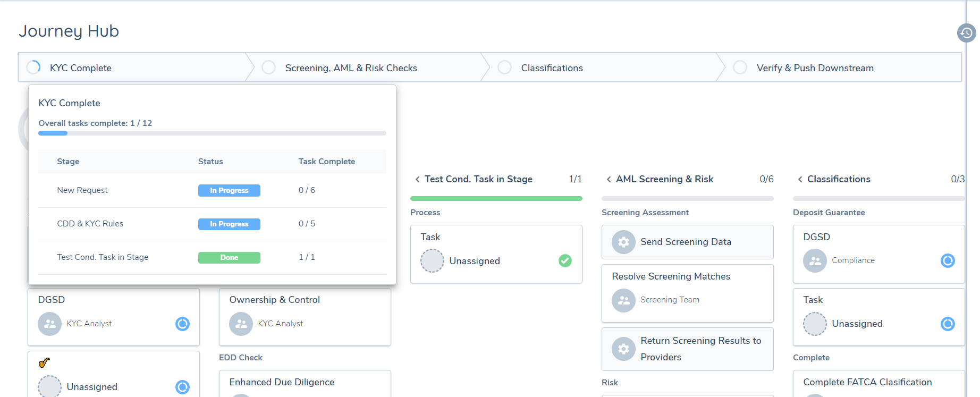Screen dimensions: 980x397
Task: Click the overall tasks complete progress bar
Action: pyautogui.click(x=212, y=133)
